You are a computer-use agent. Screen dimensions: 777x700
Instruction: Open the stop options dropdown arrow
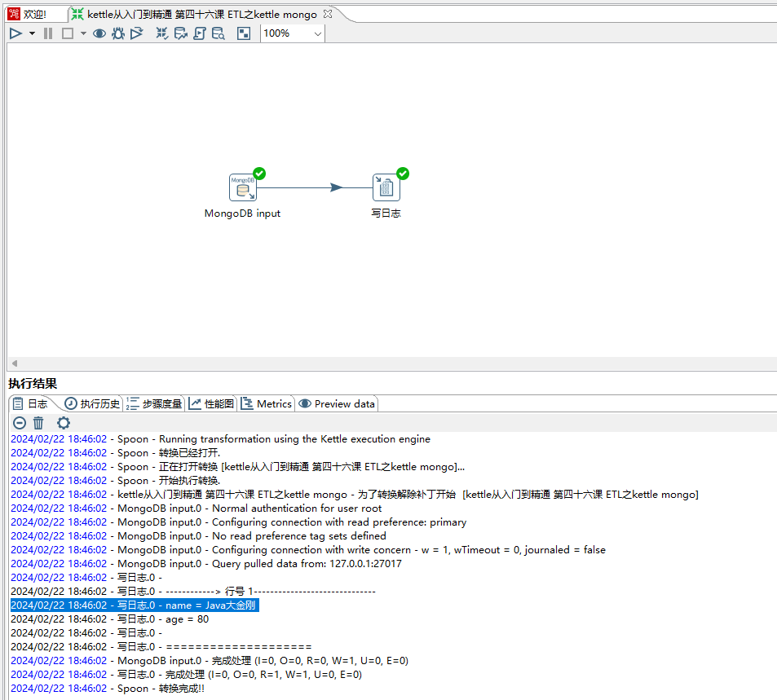point(82,33)
